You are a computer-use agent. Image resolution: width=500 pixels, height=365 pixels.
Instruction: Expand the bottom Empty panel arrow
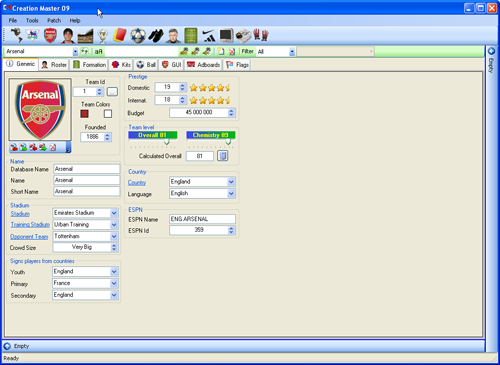(7, 346)
